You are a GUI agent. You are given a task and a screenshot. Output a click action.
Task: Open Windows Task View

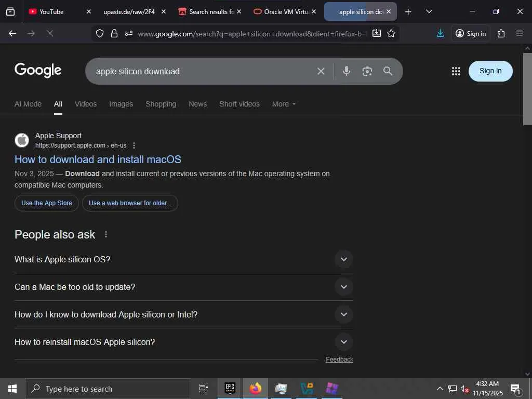(203, 389)
